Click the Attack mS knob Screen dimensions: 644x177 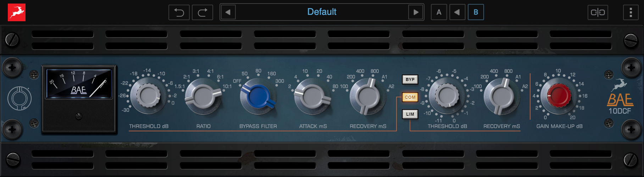(312, 96)
